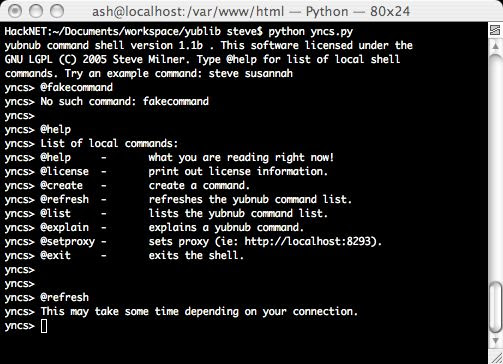503x364 pixels.
Task: Click the @list command entry
Action: click(x=56, y=213)
